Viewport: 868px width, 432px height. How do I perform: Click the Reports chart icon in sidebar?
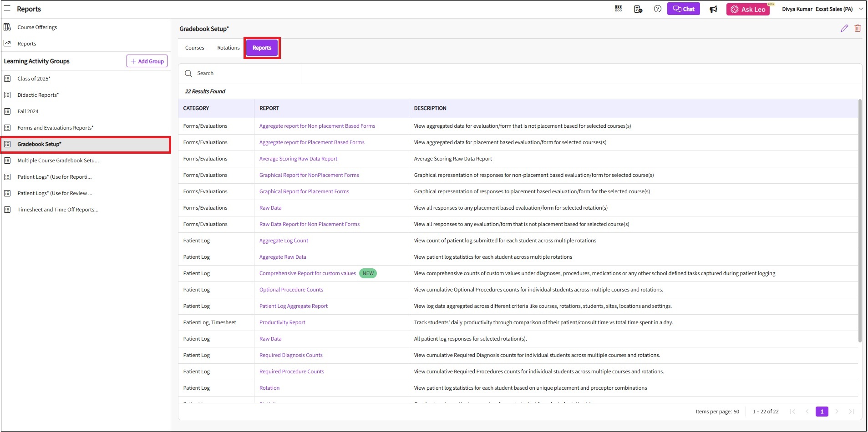(x=7, y=44)
